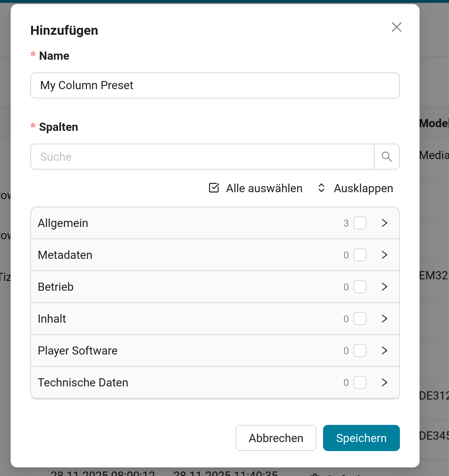
Task: Open the Inhalt section via chevron
Action: pyautogui.click(x=384, y=319)
